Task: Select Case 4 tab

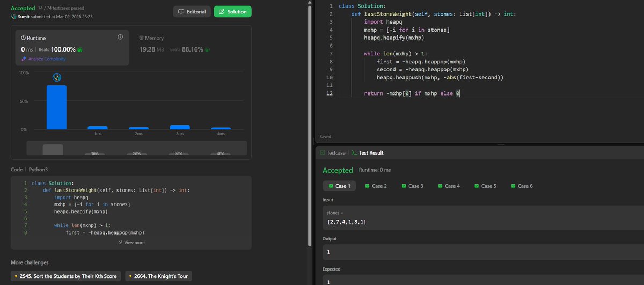Action: click(x=448, y=186)
